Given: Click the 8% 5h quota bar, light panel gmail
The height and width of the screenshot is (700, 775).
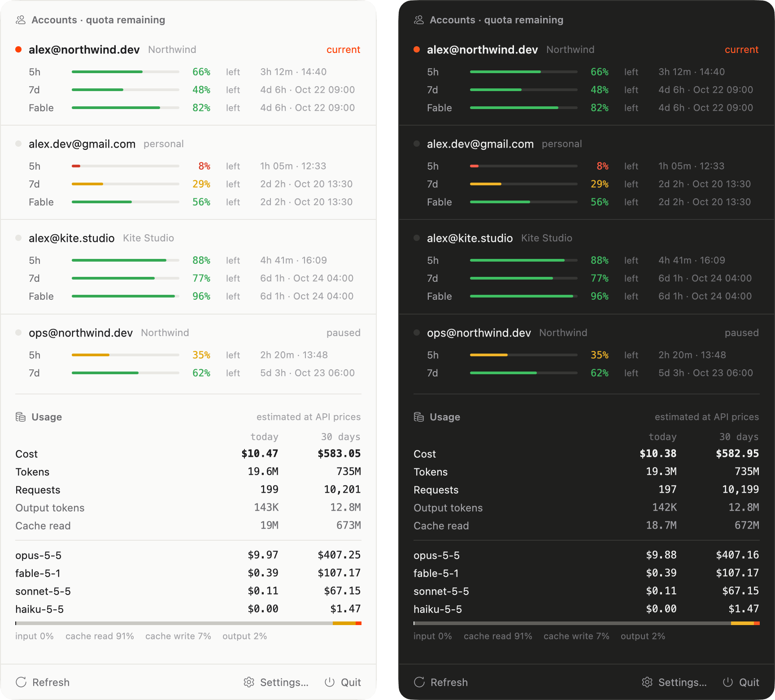Looking at the screenshot, I should pos(126,166).
